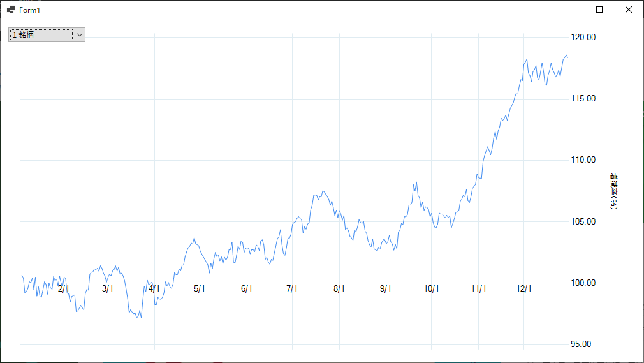
Task: Click the 2/1 date label
Action: pos(64,289)
